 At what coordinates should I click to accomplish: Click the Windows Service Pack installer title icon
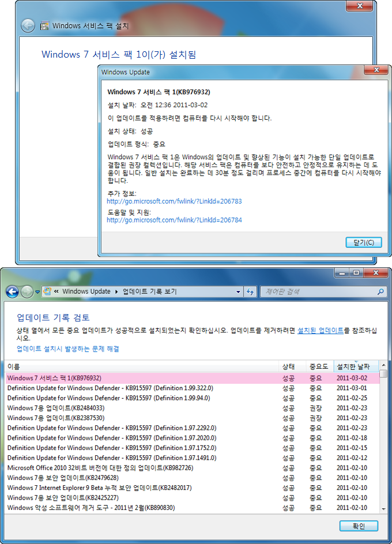click(x=44, y=26)
